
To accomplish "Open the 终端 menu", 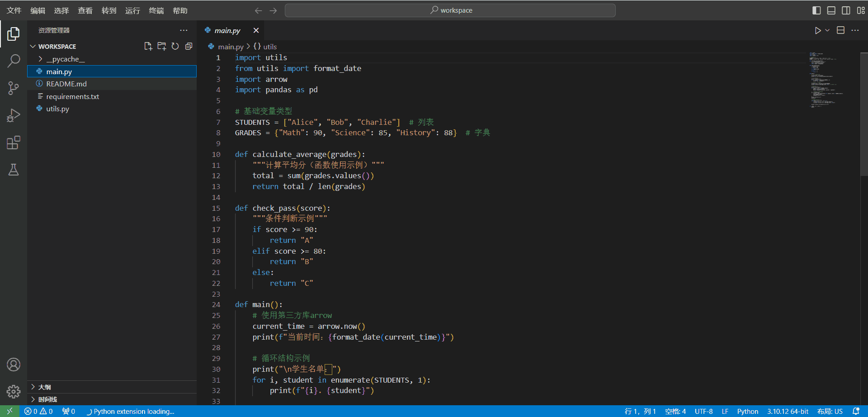I will [156, 10].
